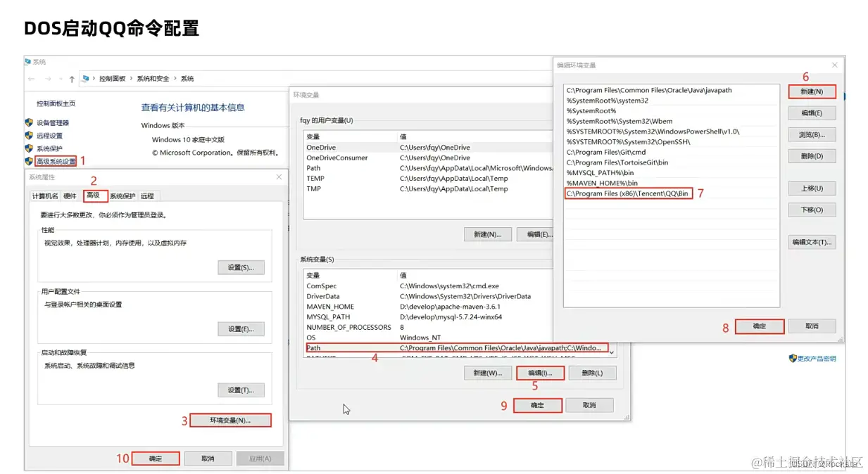Click 新建(N)... under user variables

(488, 234)
